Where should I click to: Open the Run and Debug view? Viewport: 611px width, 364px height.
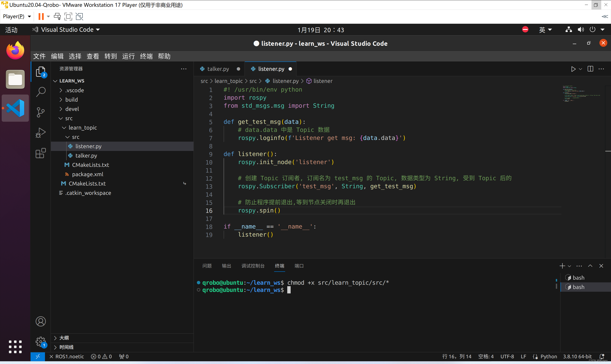41,133
